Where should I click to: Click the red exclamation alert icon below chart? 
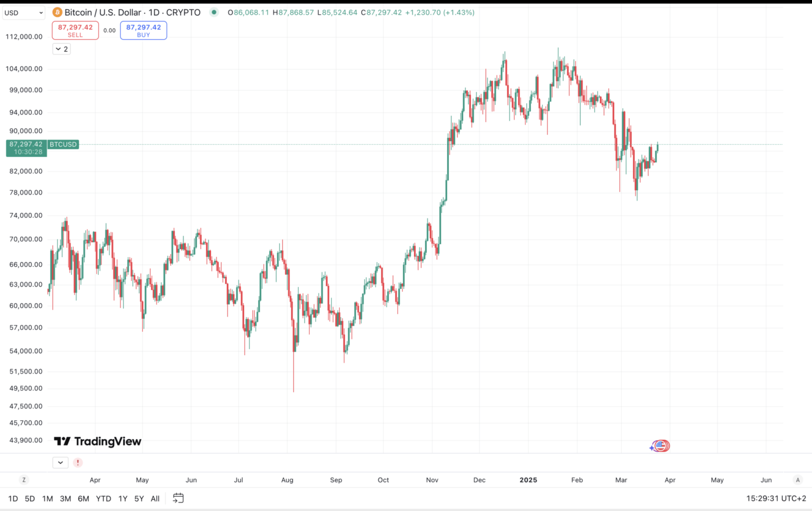point(77,462)
